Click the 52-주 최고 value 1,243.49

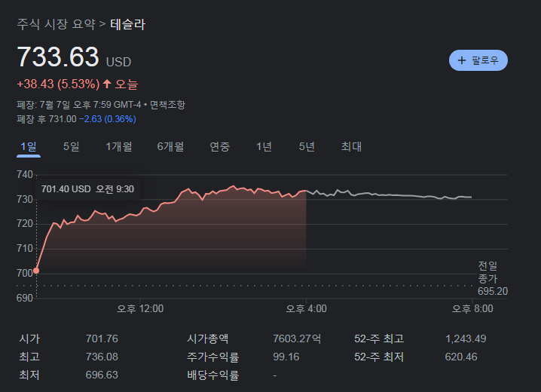(x=466, y=338)
